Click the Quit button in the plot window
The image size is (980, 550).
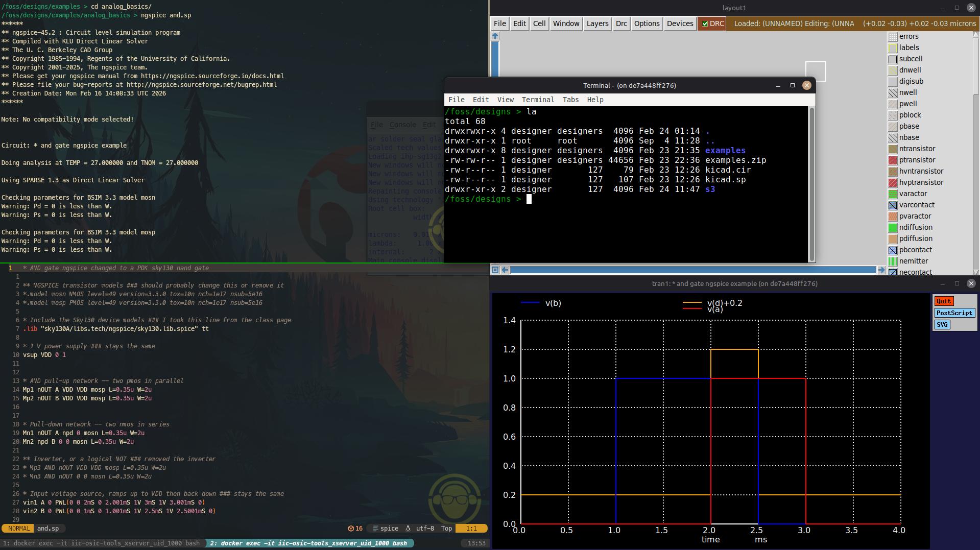pos(944,301)
